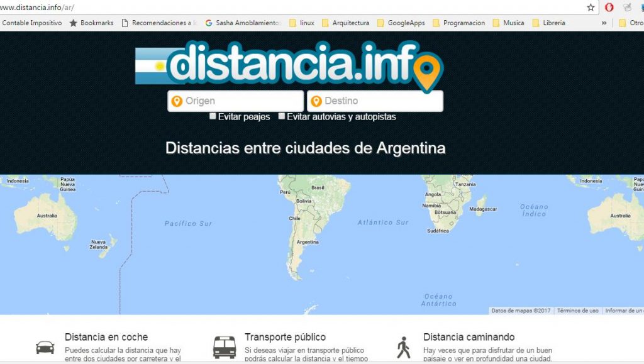Click the Destino input field
This screenshot has height=364, width=644.
click(375, 101)
